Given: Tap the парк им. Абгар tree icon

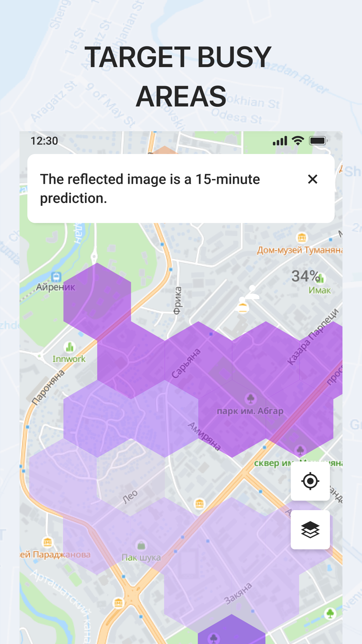Looking at the screenshot, I should (251, 398).
